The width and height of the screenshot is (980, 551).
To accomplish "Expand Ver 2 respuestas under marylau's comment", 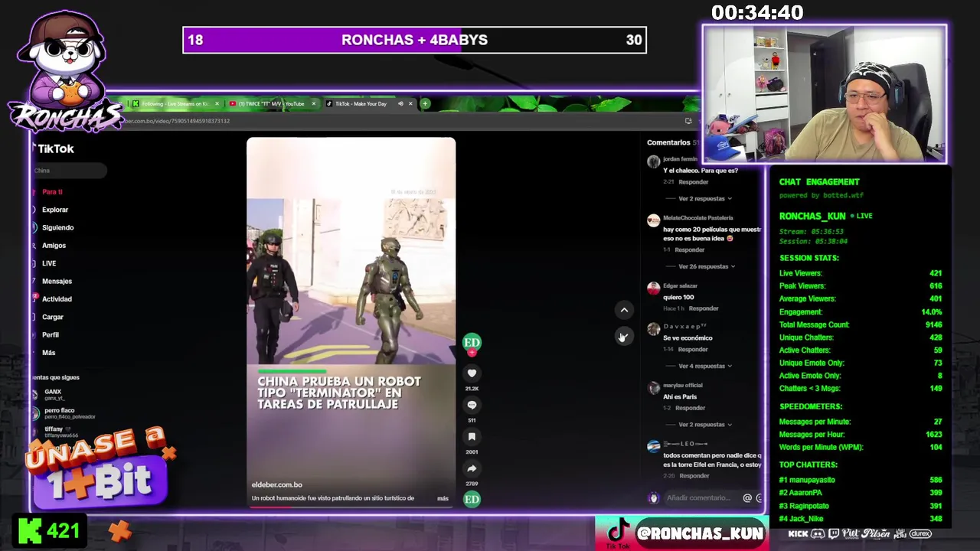I will point(705,425).
